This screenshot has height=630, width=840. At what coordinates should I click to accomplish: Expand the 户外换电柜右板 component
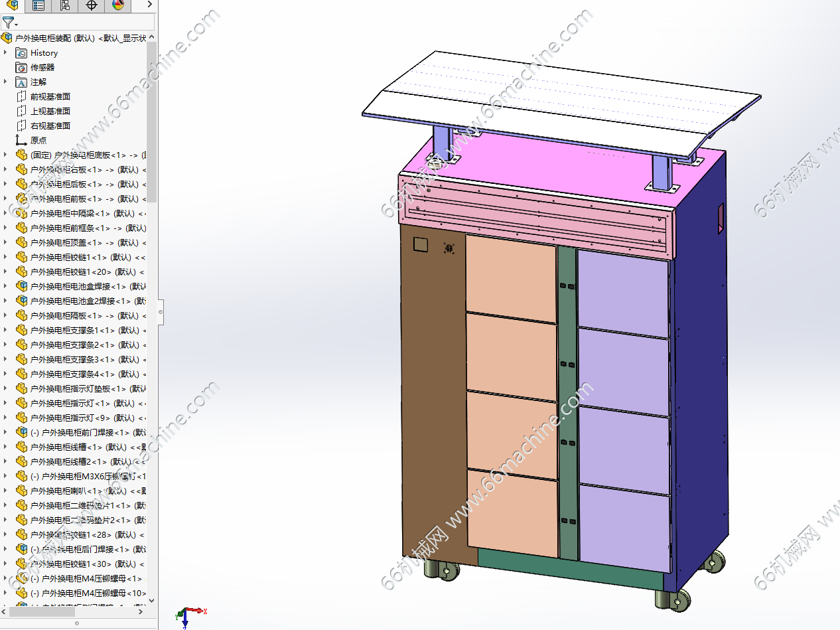(x=6, y=169)
